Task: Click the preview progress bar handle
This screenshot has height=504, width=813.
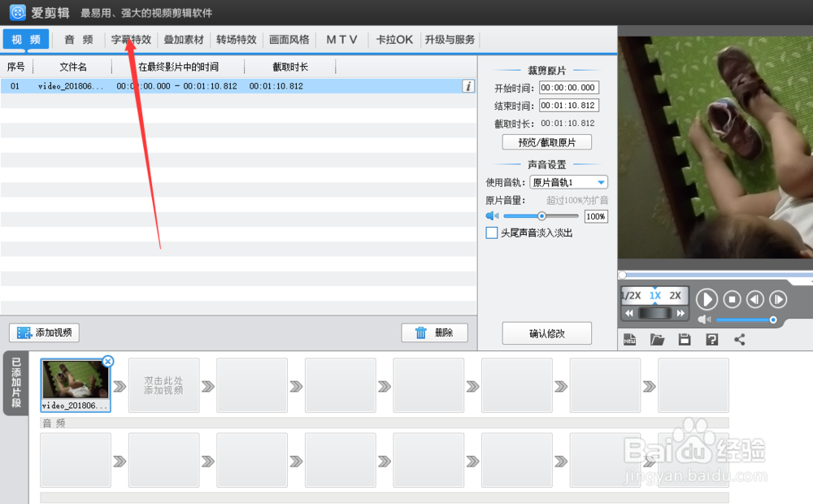Action: click(622, 275)
